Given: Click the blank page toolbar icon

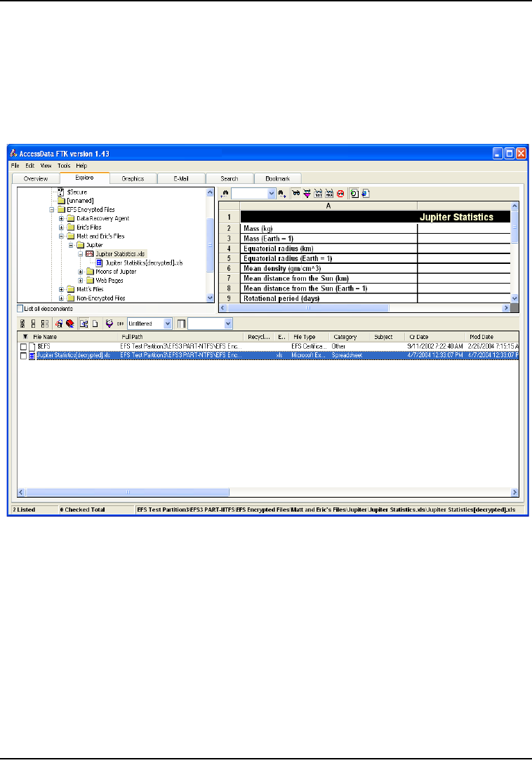Looking at the screenshot, I should point(95,324).
